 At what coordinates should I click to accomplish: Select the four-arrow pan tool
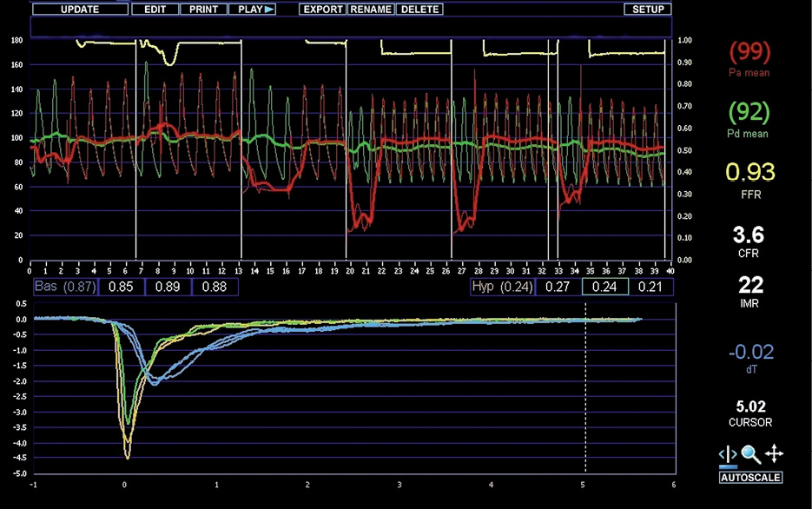774,454
